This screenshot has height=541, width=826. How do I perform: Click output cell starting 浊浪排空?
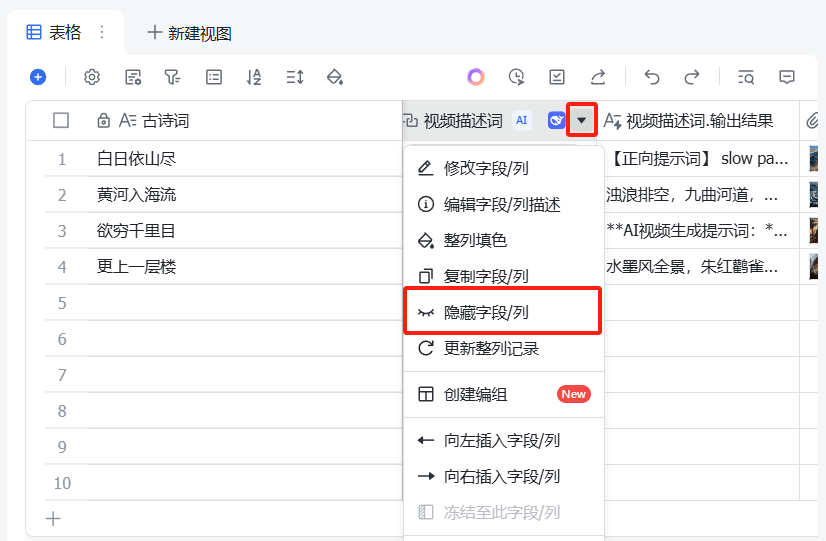[x=702, y=194]
